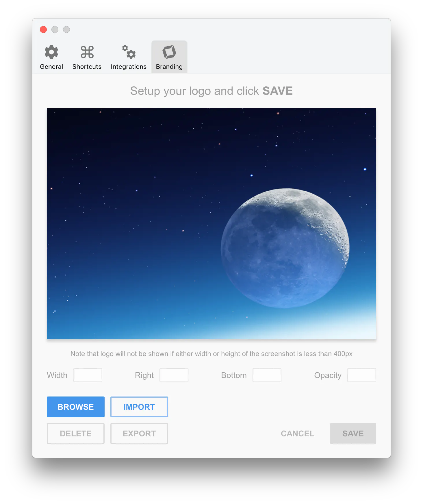This screenshot has width=423, height=504.
Task: Click the SAVE button
Action: (x=353, y=433)
